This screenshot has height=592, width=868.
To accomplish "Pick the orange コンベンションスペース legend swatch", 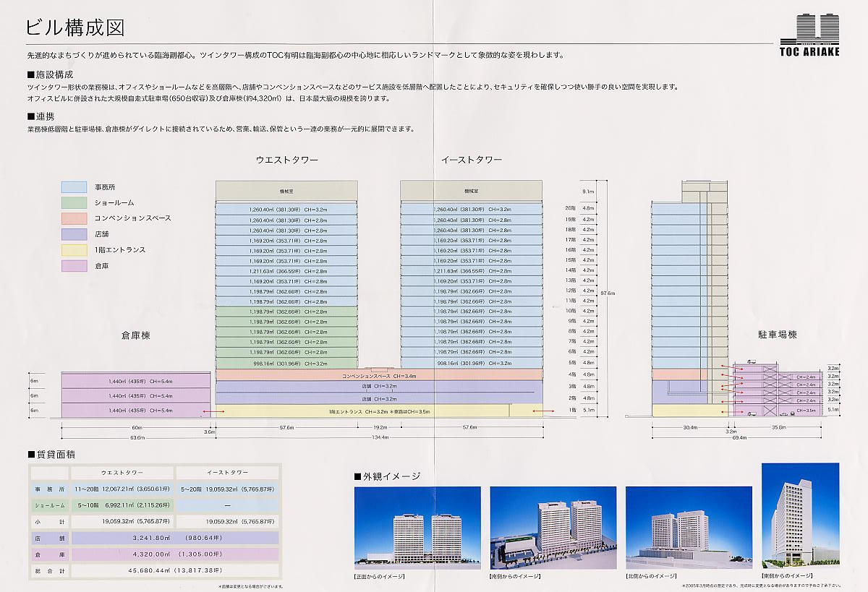I will (74, 218).
